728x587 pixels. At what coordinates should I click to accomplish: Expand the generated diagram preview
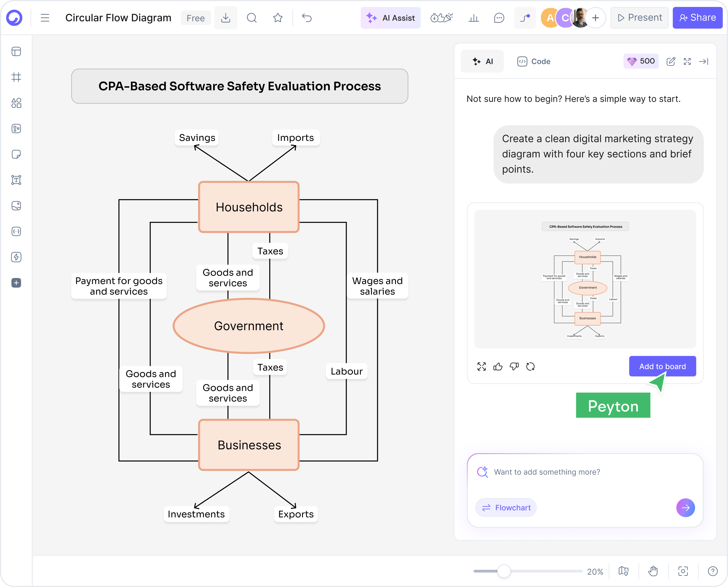tap(481, 367)
